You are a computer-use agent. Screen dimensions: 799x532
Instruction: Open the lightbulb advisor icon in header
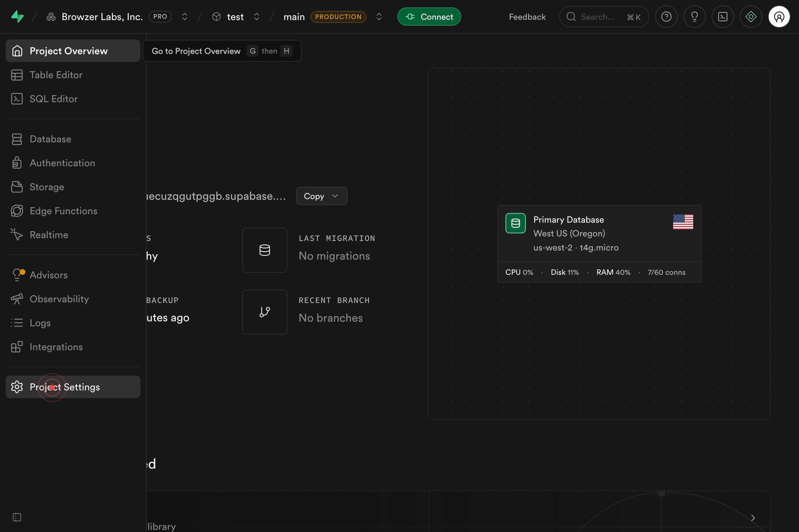(694, 17)
